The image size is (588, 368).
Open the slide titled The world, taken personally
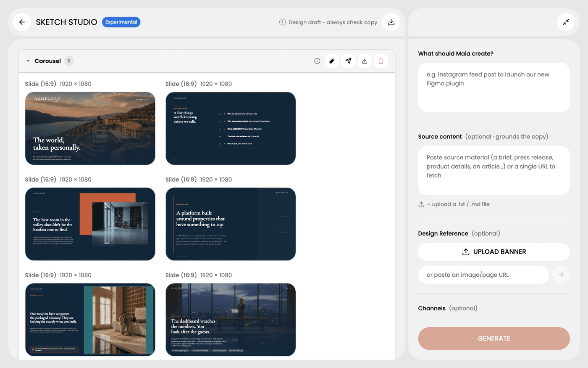click(x=90, y=128)
